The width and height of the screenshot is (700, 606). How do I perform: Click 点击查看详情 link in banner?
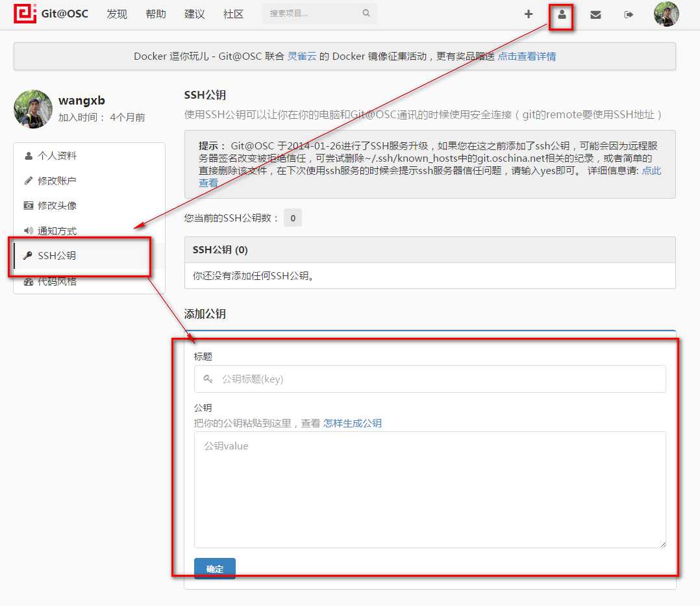tap(527, 57)
